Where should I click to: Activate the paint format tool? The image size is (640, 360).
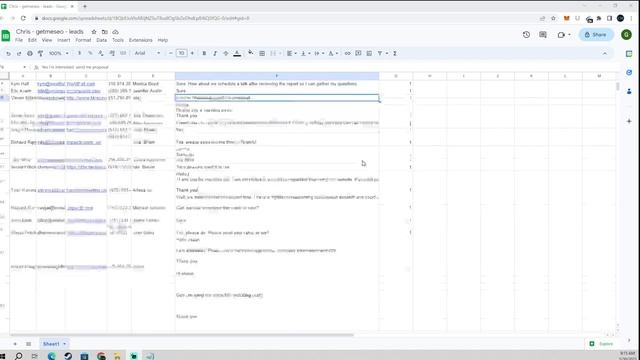coord(40,53)
